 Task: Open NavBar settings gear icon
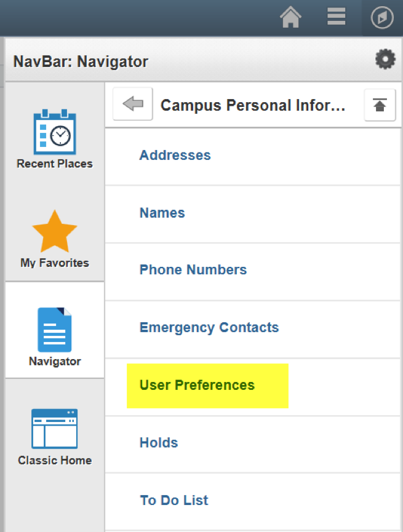[x=385, y=60]
